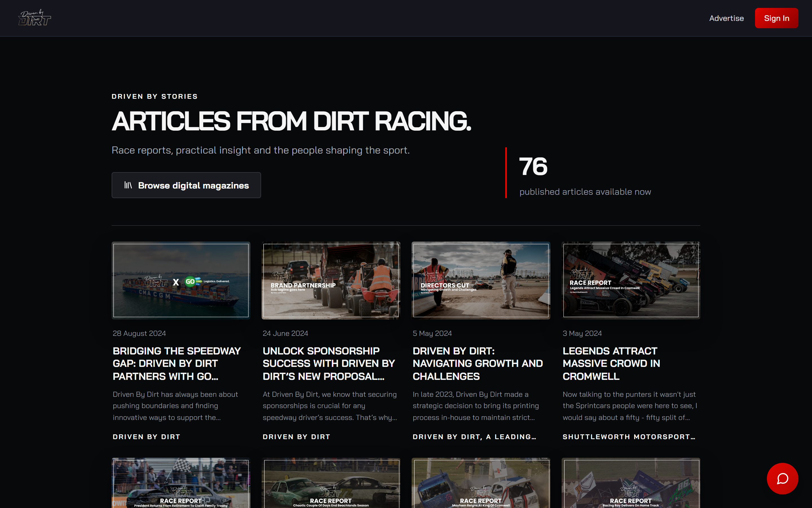Click the excerpt 'At Driven By Dirt, we know'
The height and width of the screenshot is (508, 812).
click(x=330, y=406)
